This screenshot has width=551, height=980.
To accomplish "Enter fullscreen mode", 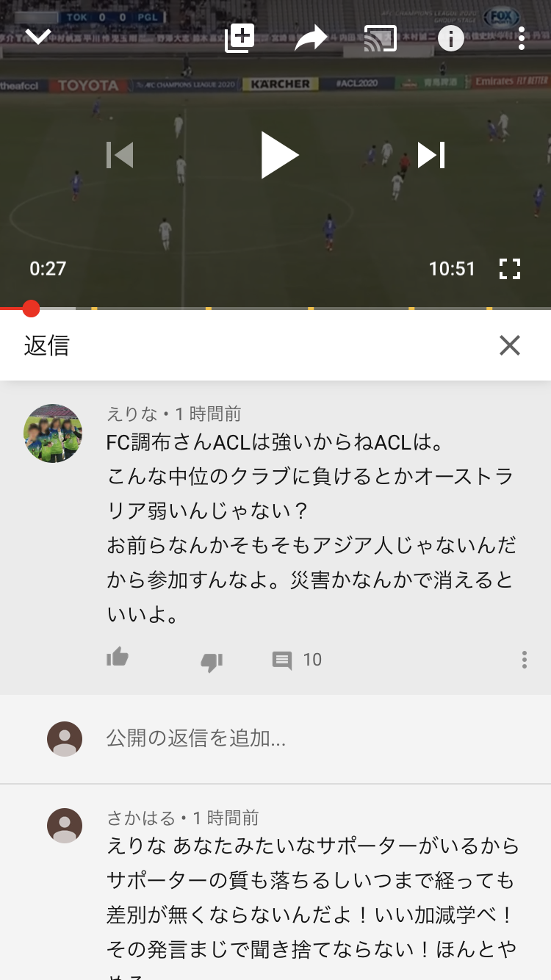I will (x=509, y=269).
